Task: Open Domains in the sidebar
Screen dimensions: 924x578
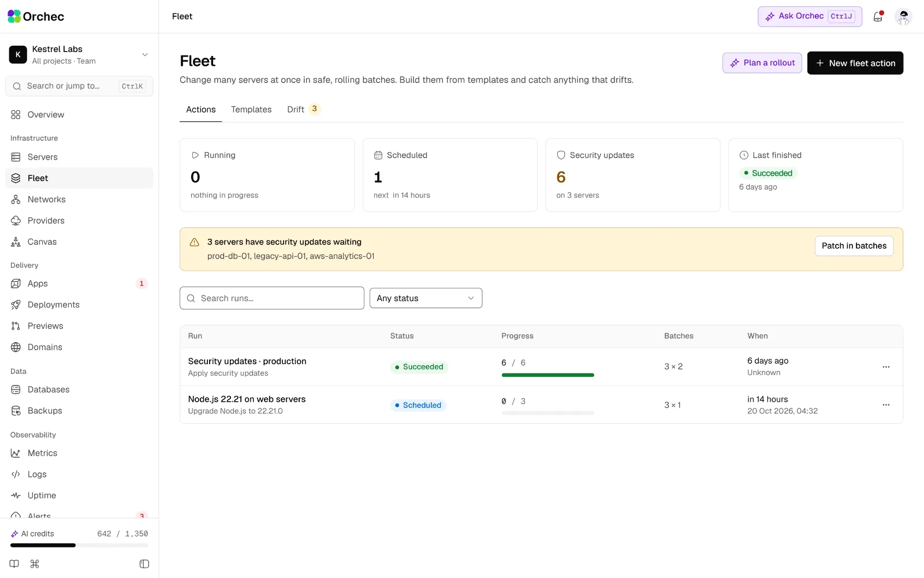Action: point(79,347)
